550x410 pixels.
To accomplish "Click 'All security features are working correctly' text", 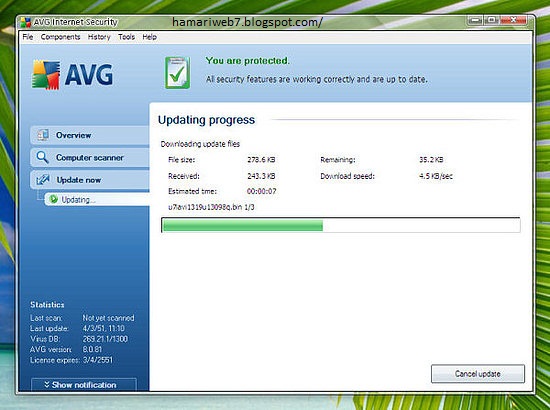I will click(317, 79).
